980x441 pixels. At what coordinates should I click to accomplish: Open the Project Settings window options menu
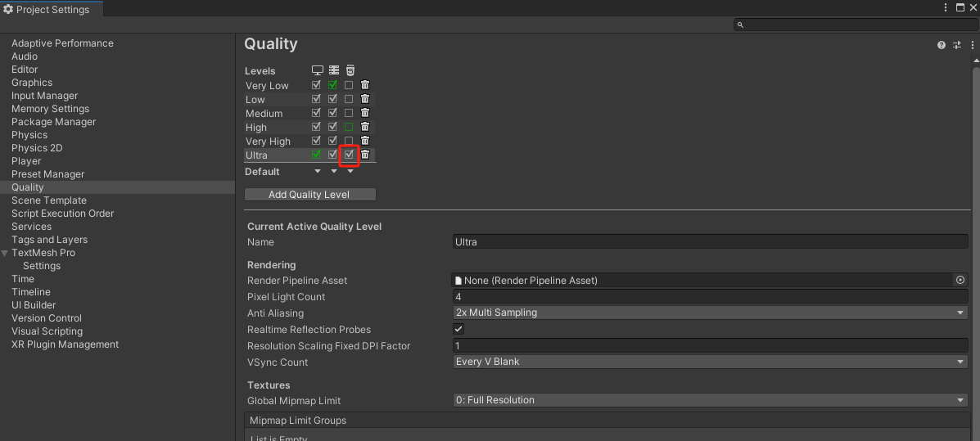tap(946, 7)
